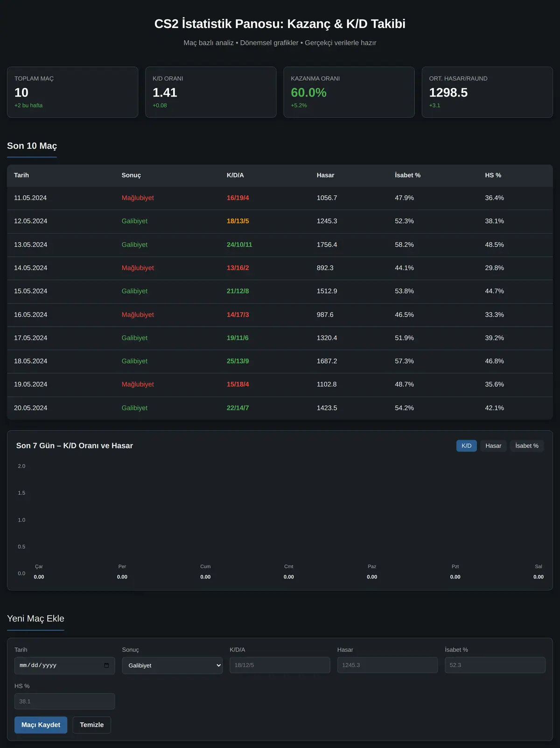Screen dimensions: 560x748
Task: Click the K/D/A column header in table
Action: (x=235, y=175)
